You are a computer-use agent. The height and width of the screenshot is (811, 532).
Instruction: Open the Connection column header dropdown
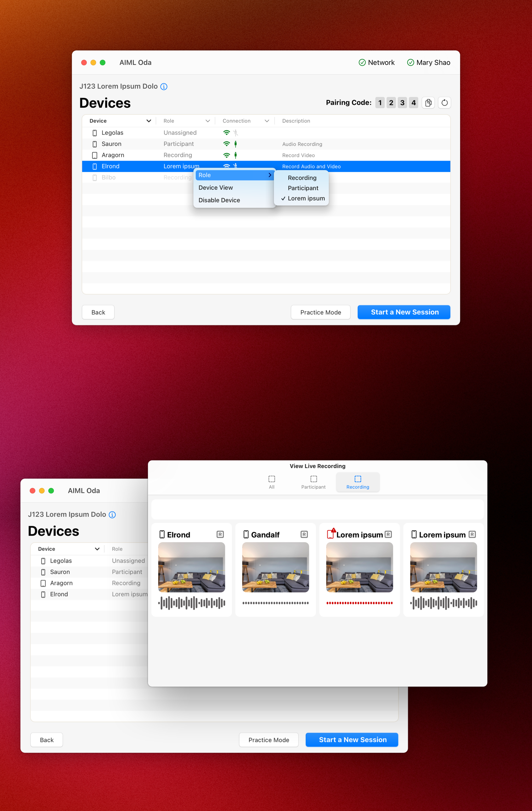267,121
